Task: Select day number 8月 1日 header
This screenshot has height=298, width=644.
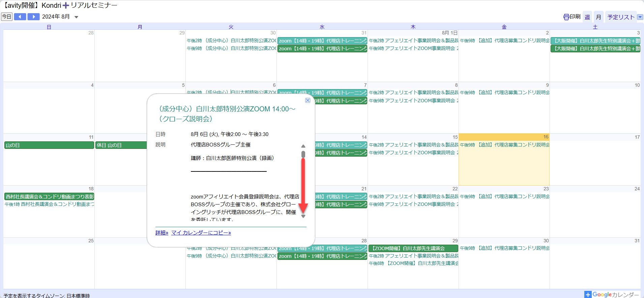Action: 450,33
